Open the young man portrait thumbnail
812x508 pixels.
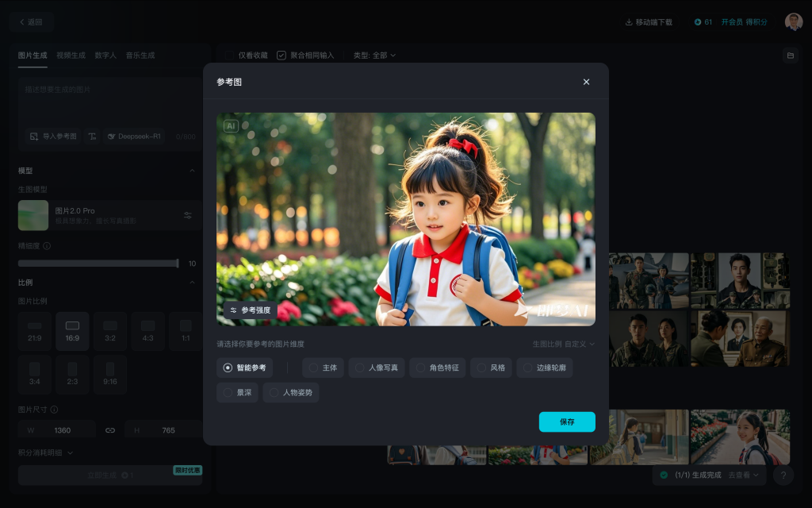740,281
